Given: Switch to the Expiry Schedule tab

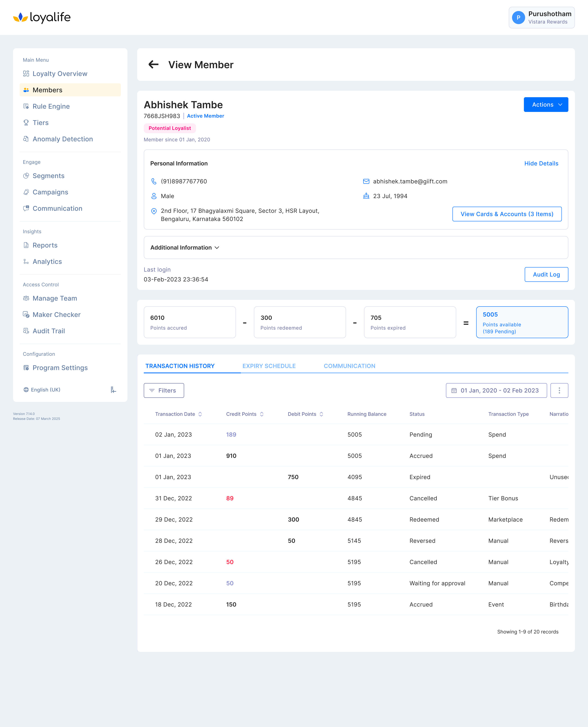Looking at the screenshot, I should pos(269,366).
